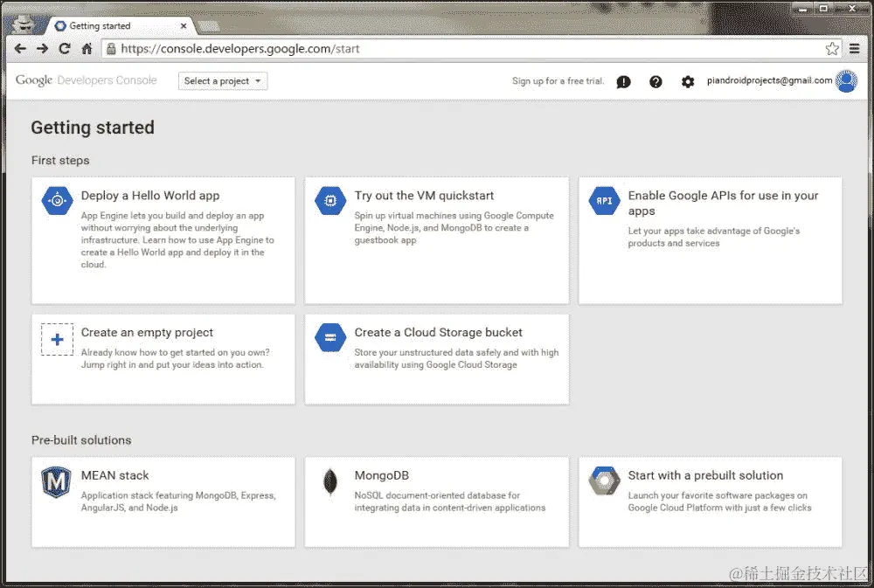Click the App Engine description text
874x588 pixels.
pyautogui.click(x=177, y=239)
